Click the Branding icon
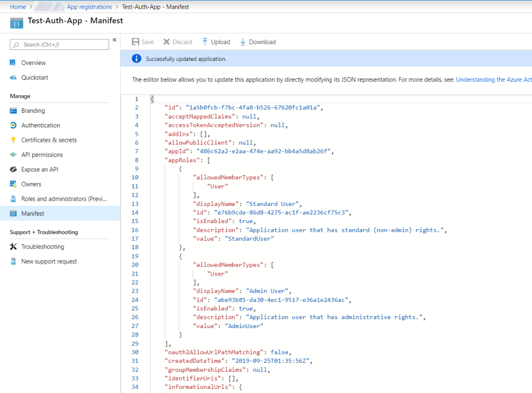532x393 pixels. [x=13, y=111]
